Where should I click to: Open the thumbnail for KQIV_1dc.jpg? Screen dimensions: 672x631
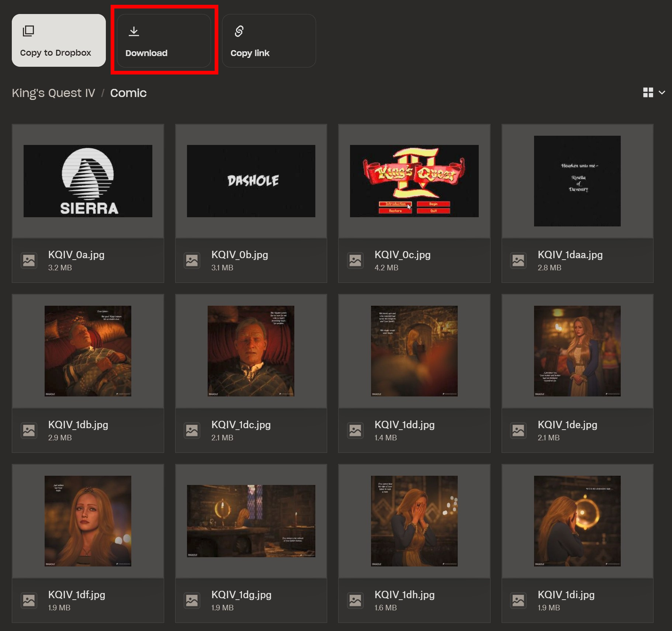click(251, 351)
